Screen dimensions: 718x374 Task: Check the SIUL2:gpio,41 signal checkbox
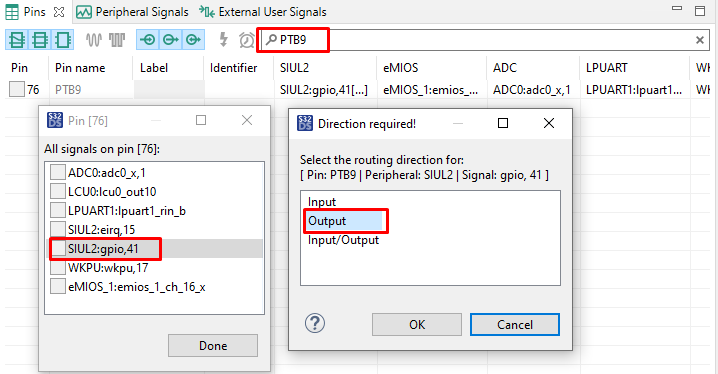click(x=58, y=249)
